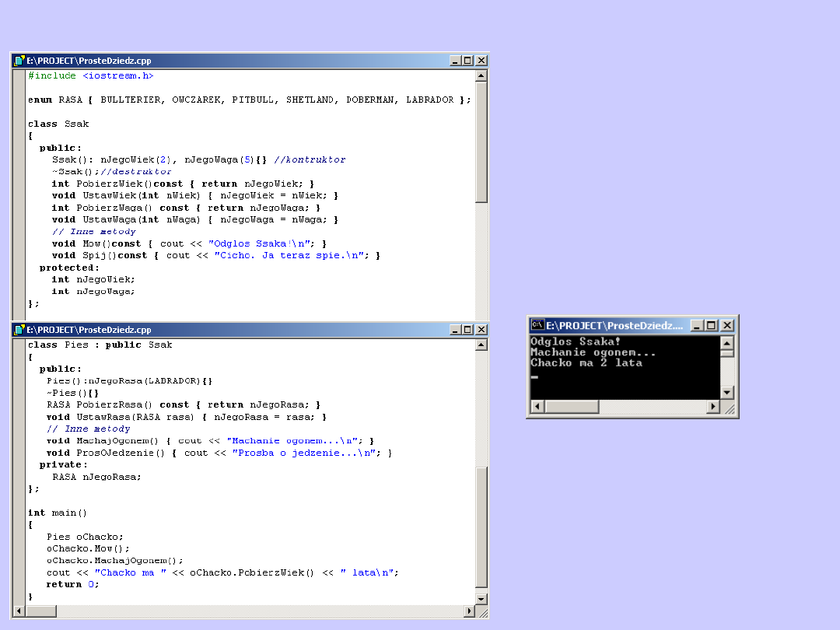Click the '#include <iostream.h>' line
Viewport: 840px width, 630px height.
click(90, 75)
